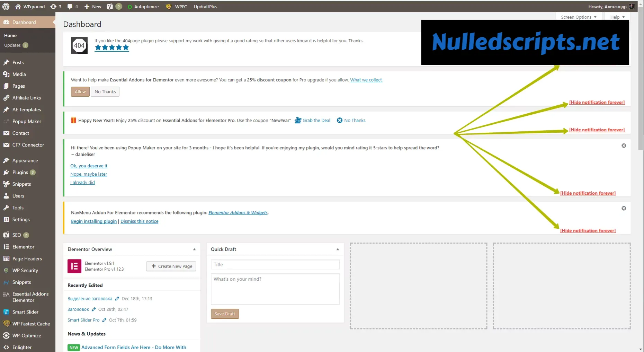Viewport: 644px width, 352px height.
Task: Open the Autoptimize admin bar menu
Action: pyautogui.click(x=143, y=7)
